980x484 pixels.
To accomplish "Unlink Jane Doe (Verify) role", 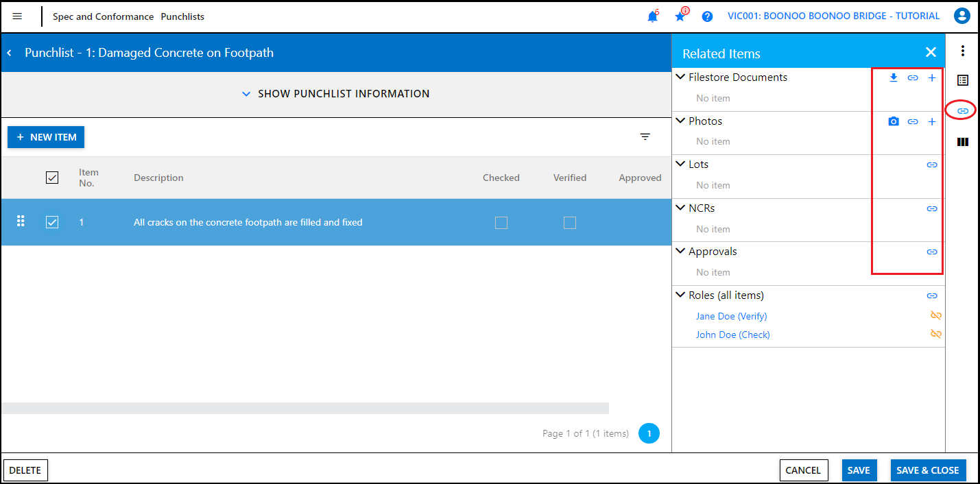I will point(935,315).
